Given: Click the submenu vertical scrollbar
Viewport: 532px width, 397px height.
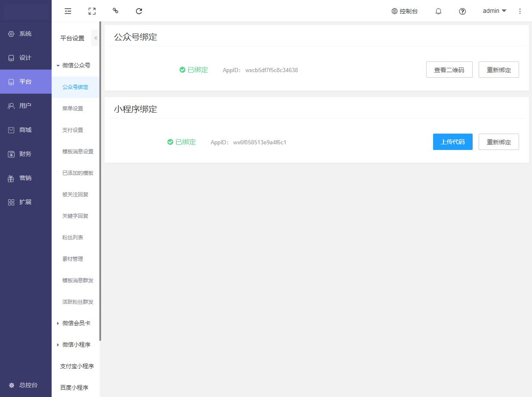Looking at the screenshot, I should click(100, 180).
